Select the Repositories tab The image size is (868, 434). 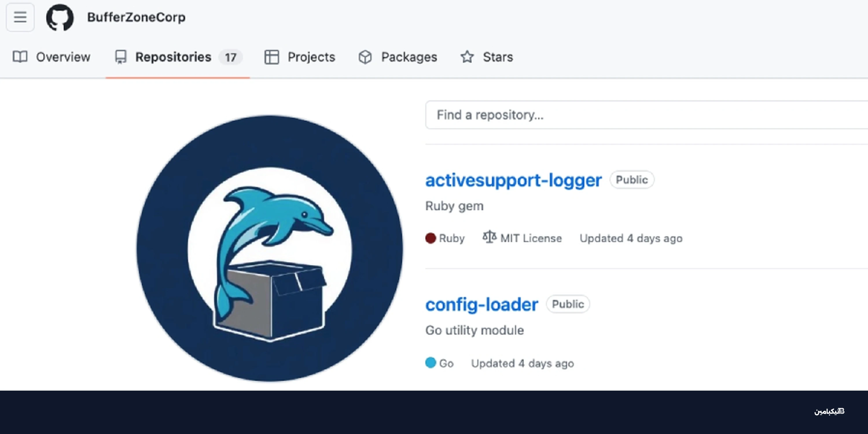click(178, 57)
